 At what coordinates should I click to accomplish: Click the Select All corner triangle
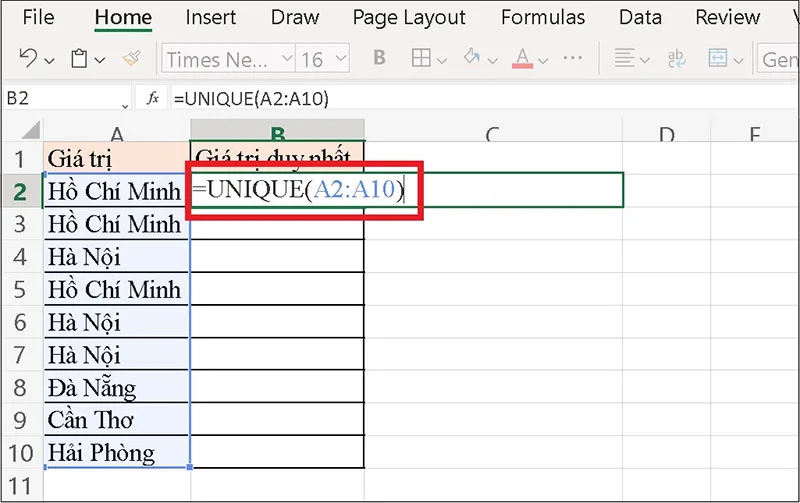click(31, 130)
